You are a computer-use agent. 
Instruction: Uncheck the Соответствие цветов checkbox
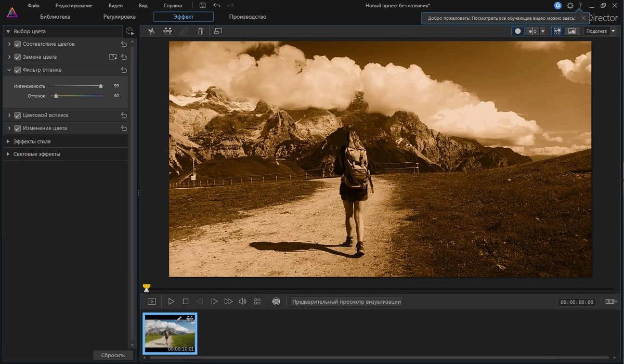point(18,44)
